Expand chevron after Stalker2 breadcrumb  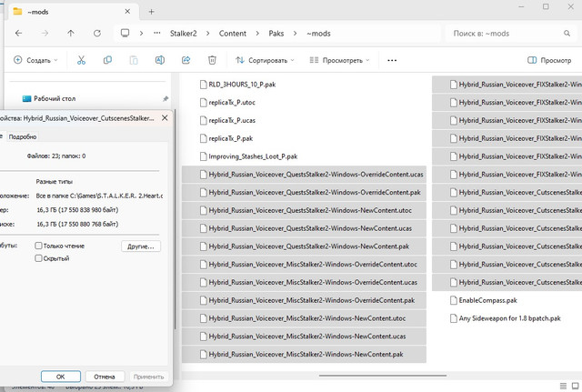coord(208,34)
